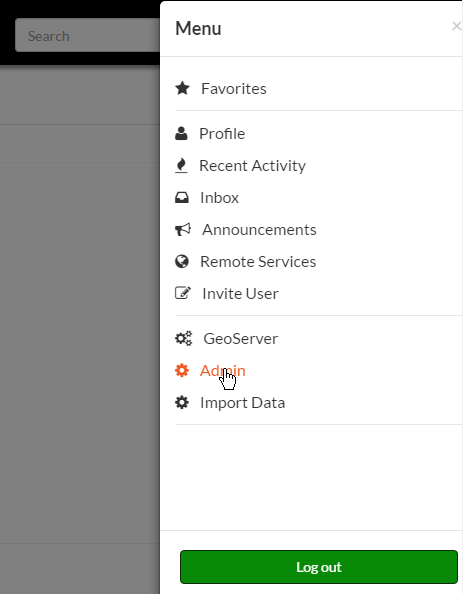Click the Import Data gear icon
463x594 pixels.
click(x=182, y=402)
